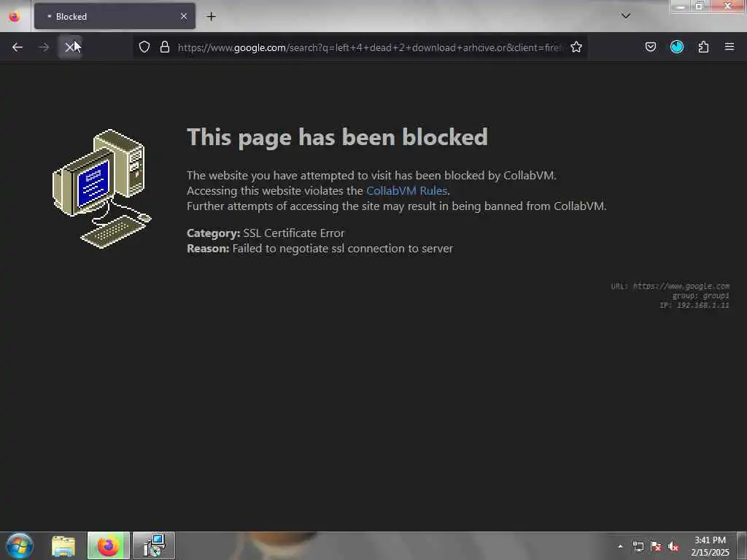Open the computer tools taskbar program
This screenshot has height=560, width=747.
153,545
